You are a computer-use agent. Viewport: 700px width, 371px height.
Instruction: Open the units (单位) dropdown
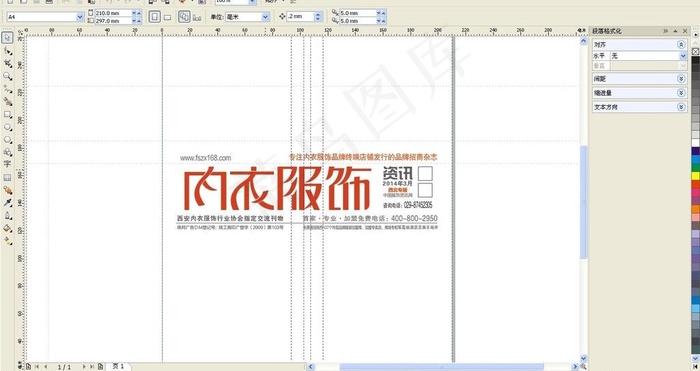(265, 17)
